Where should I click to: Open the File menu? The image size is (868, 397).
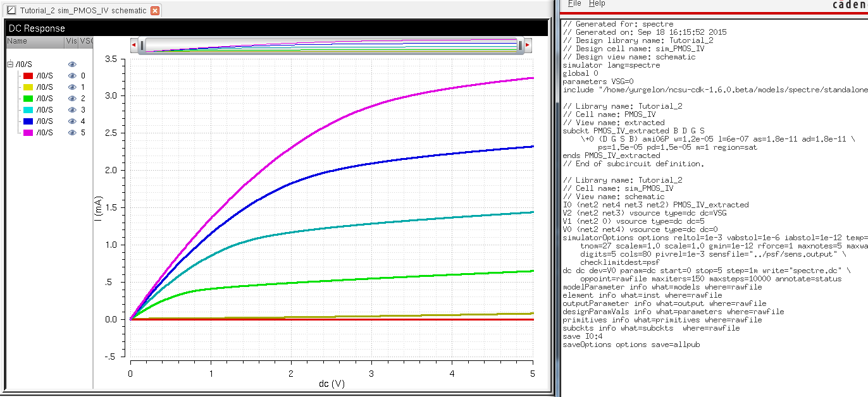[x=574, y=4]
